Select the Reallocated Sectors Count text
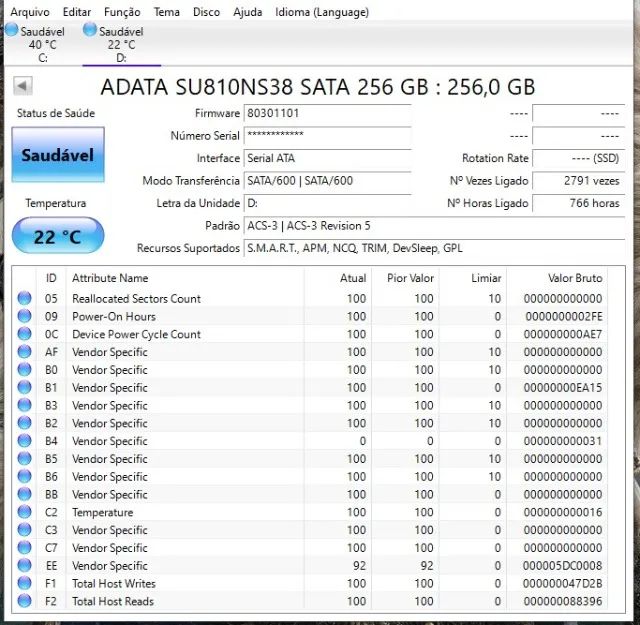The height and width of the screenshot is (625, 640). coord(136,298)
